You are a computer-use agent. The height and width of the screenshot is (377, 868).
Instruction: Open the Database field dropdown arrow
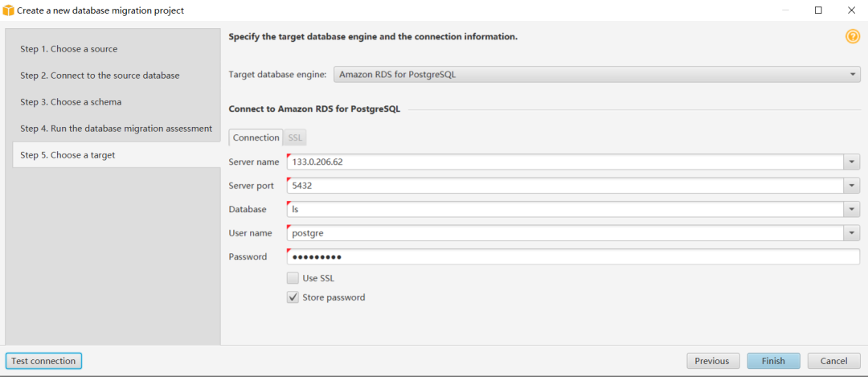852,209
